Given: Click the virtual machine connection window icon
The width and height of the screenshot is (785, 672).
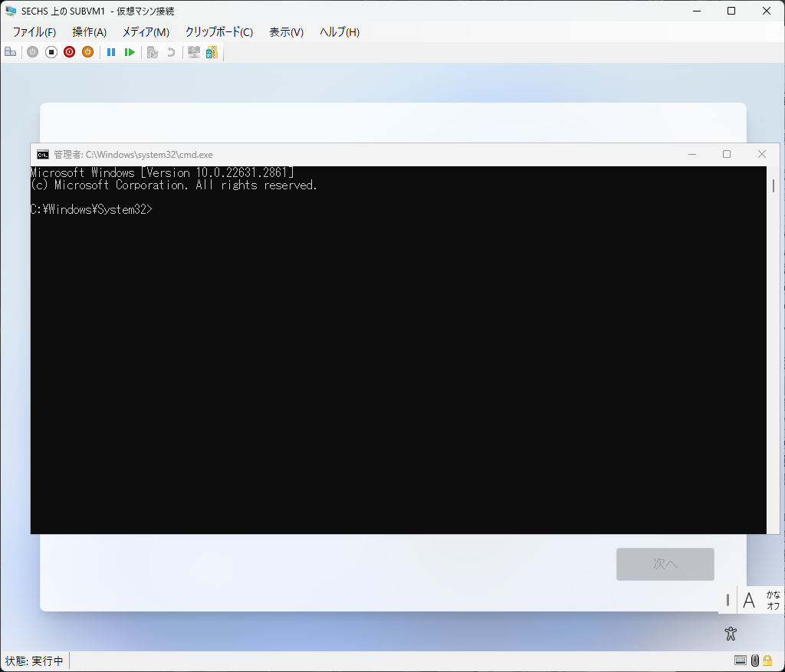Looking at the screenshot, I should 11,11.
